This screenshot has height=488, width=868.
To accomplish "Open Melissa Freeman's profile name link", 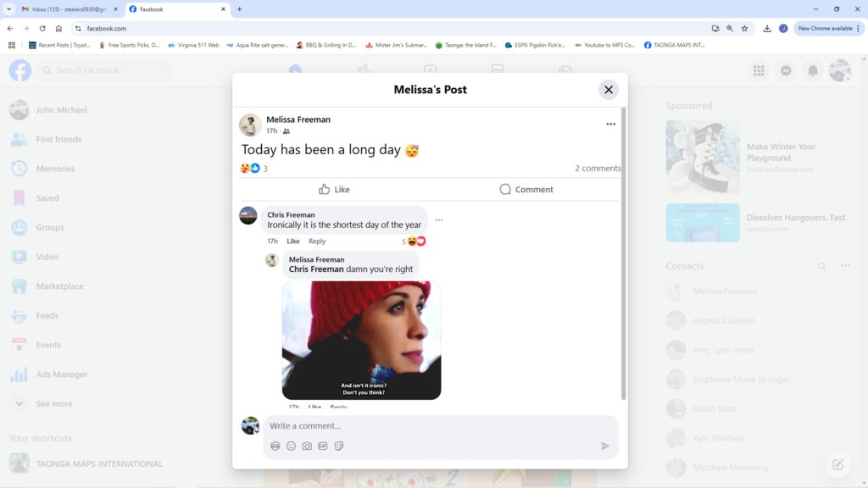I will (x=298, y=119).
